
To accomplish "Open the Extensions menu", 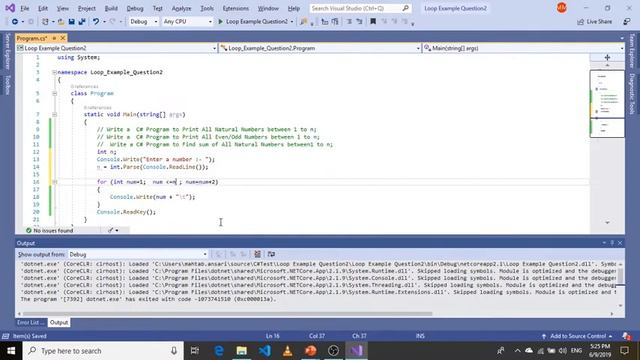I will 236,8.
